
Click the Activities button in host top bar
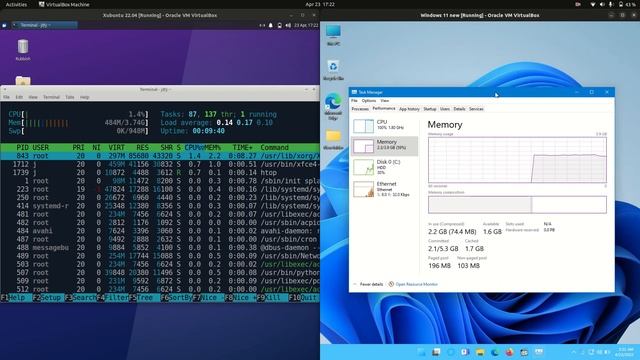pos(16,4)
